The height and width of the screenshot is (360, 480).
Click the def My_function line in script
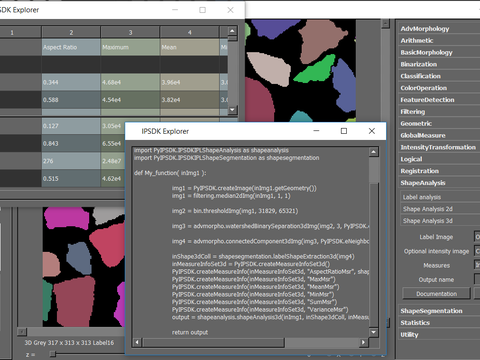(170, 173)
